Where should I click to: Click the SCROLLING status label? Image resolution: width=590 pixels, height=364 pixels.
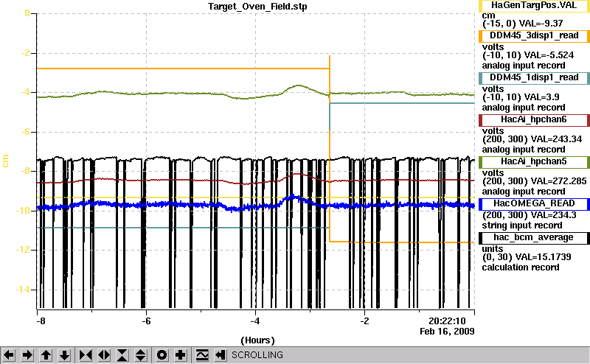click(x=257, y=355)
